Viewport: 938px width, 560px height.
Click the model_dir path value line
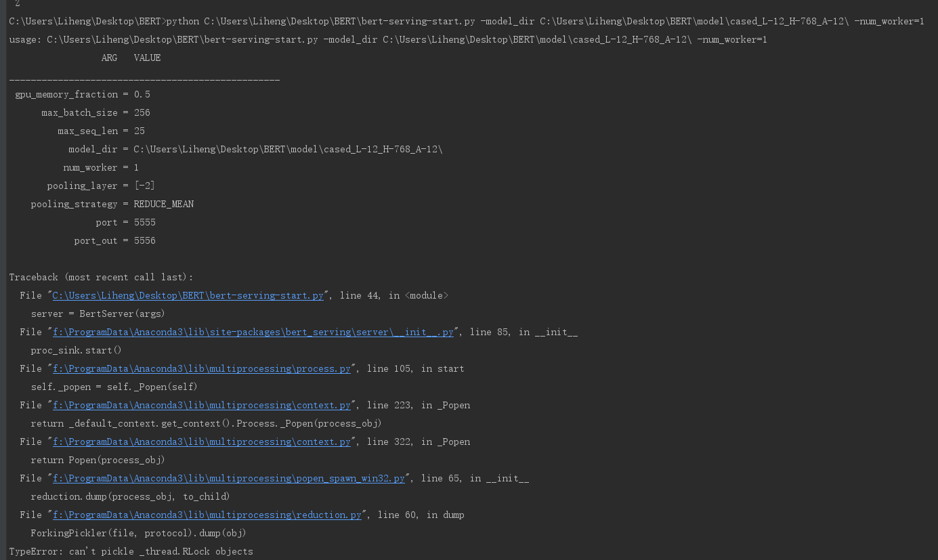255,150
